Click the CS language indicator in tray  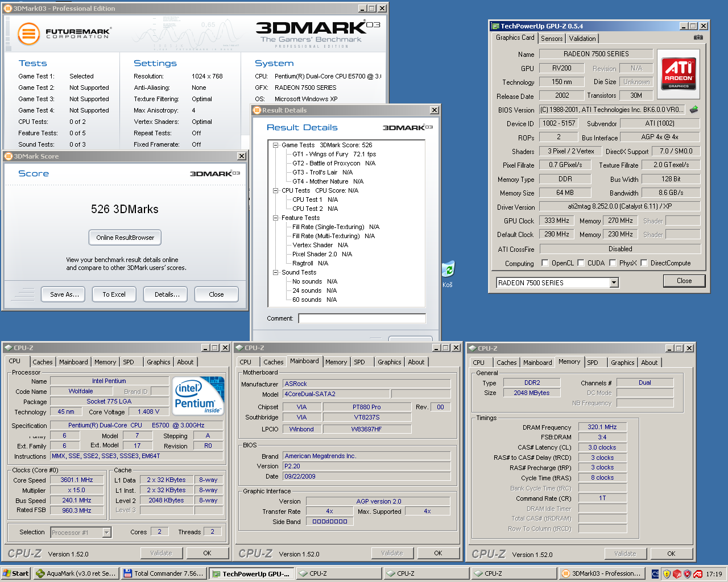(656, 574)
